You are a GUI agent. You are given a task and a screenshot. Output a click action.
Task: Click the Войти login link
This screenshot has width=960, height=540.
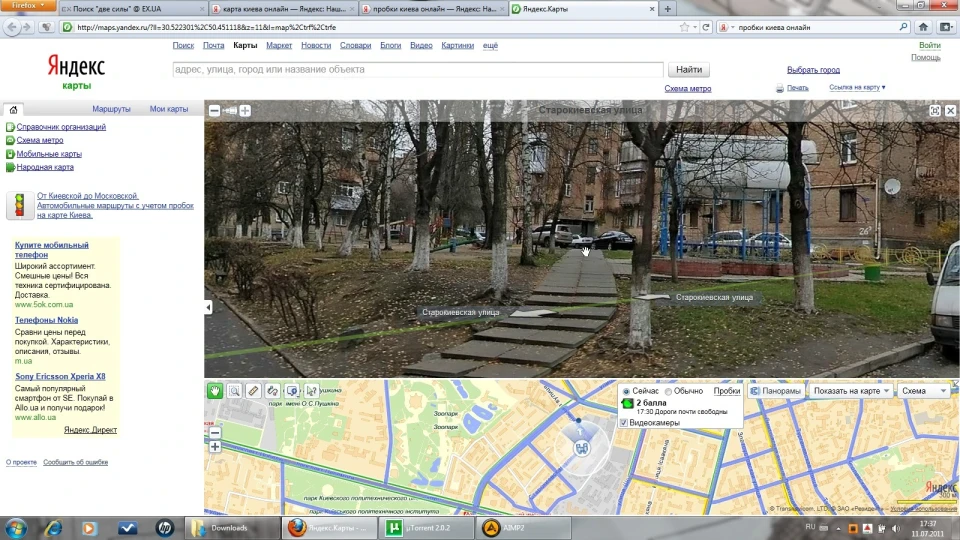[x=929, y=45]
